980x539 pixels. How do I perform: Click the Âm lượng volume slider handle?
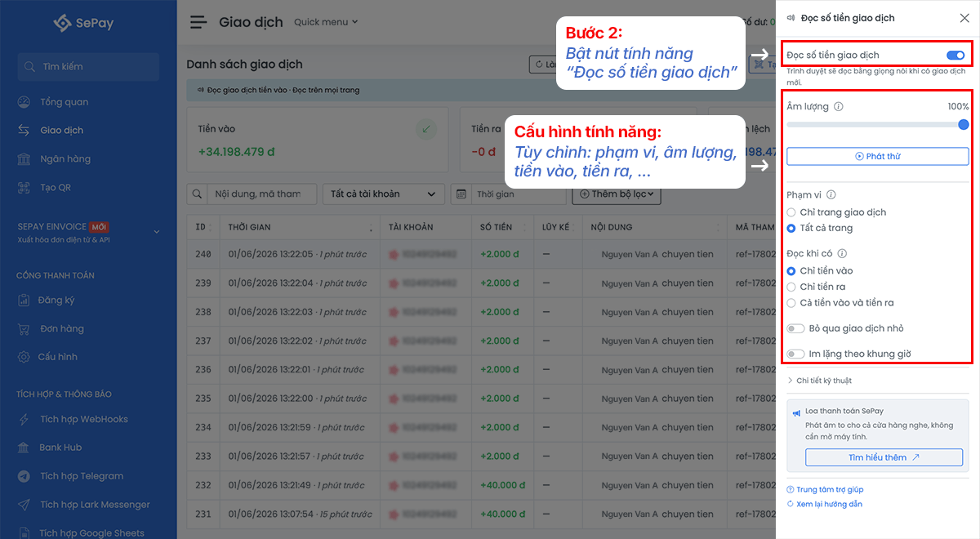point(963,124)
